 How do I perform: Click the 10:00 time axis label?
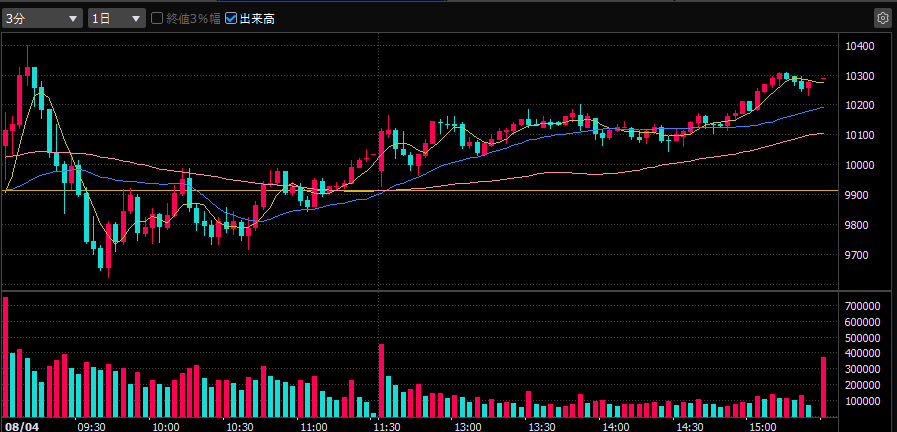[x=166, y=426]
